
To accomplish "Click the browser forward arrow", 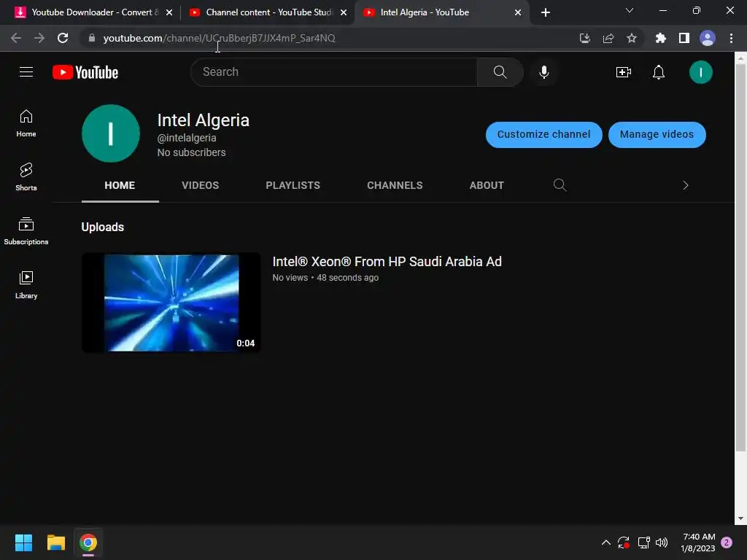I will point(39,38).
